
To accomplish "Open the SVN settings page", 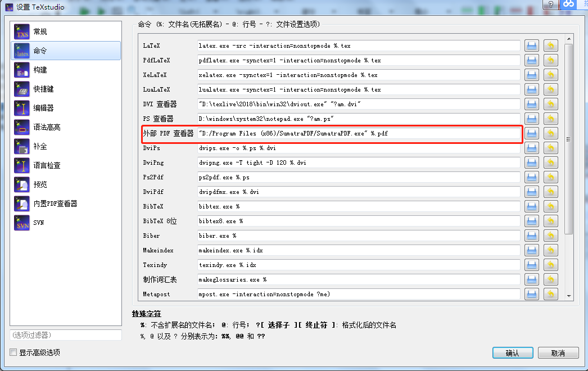I will point(66,223).
